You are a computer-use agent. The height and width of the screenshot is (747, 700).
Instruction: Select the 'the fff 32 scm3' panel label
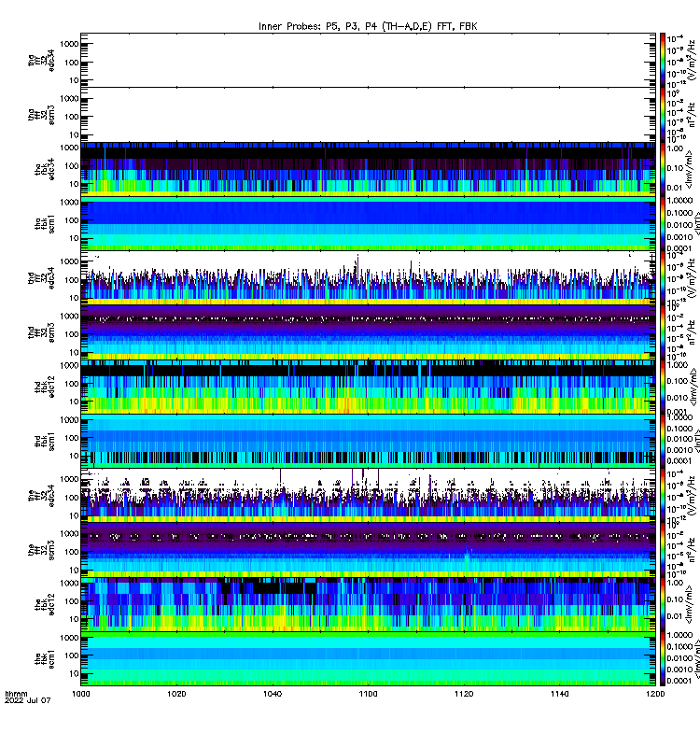click(x=41, y=550)
